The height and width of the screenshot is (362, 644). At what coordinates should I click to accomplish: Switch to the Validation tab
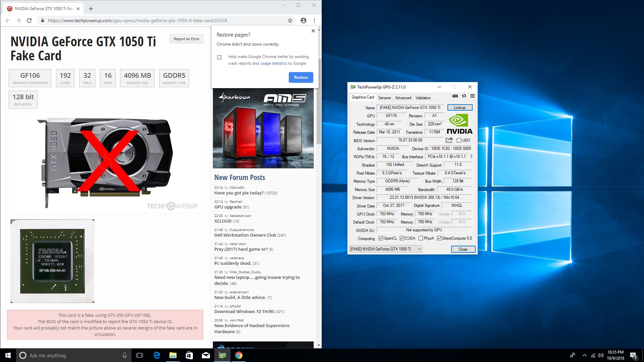pyautogui.click(x=423, y=98)
